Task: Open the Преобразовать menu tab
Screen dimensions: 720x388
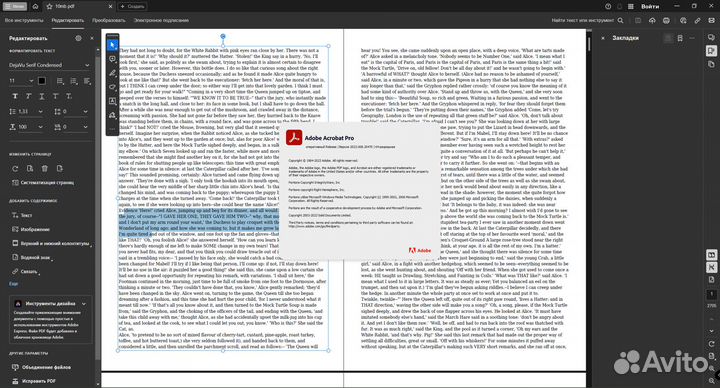Action: click(108, 20)
